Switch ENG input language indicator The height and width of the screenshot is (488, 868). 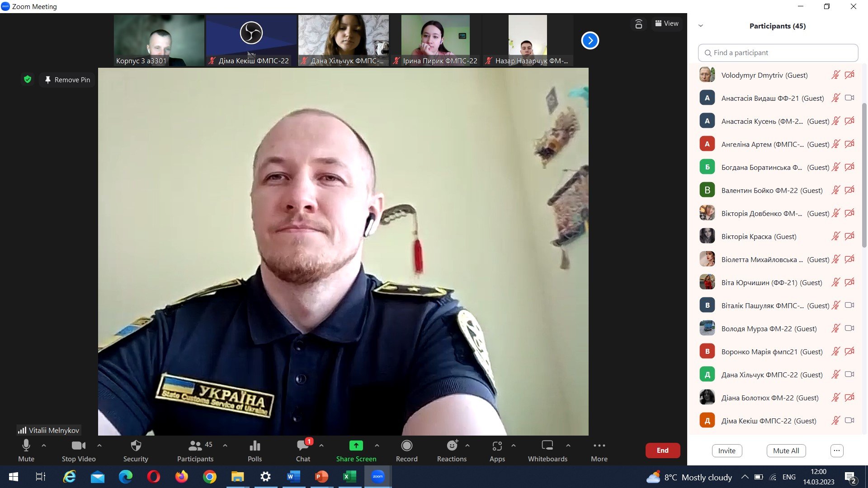(x=789, y=477)
